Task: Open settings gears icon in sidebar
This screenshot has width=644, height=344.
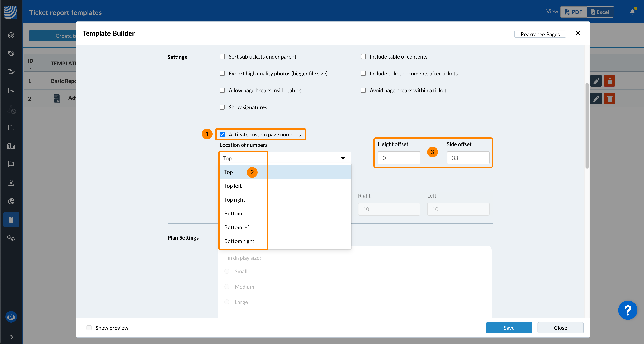Action: [x=11, y=238]
